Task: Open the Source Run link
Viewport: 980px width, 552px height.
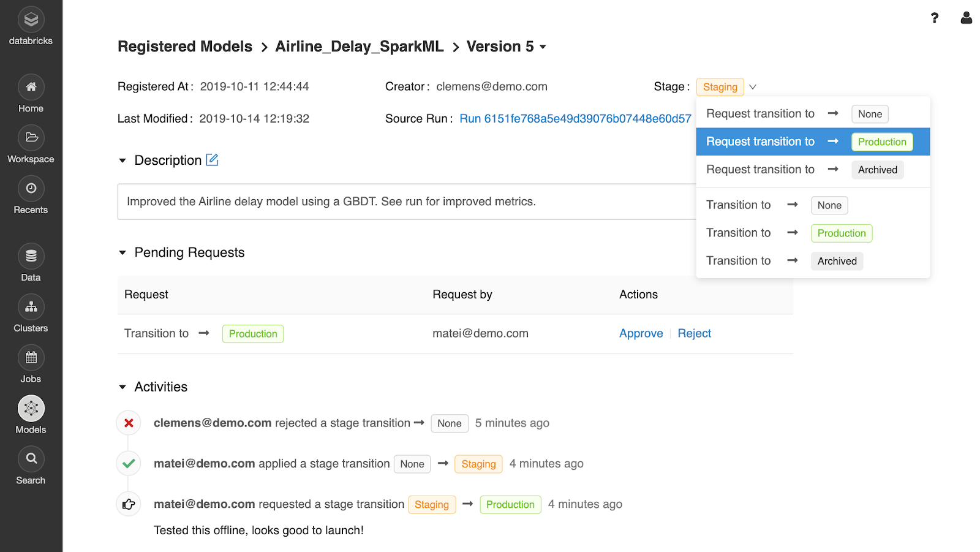Action: [575, 119]
